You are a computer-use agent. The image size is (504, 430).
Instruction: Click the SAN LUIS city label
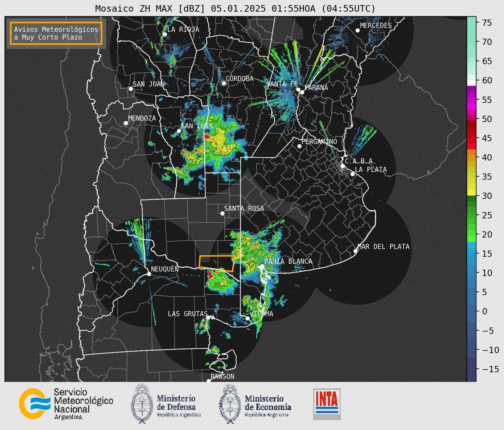click(197, 126)
